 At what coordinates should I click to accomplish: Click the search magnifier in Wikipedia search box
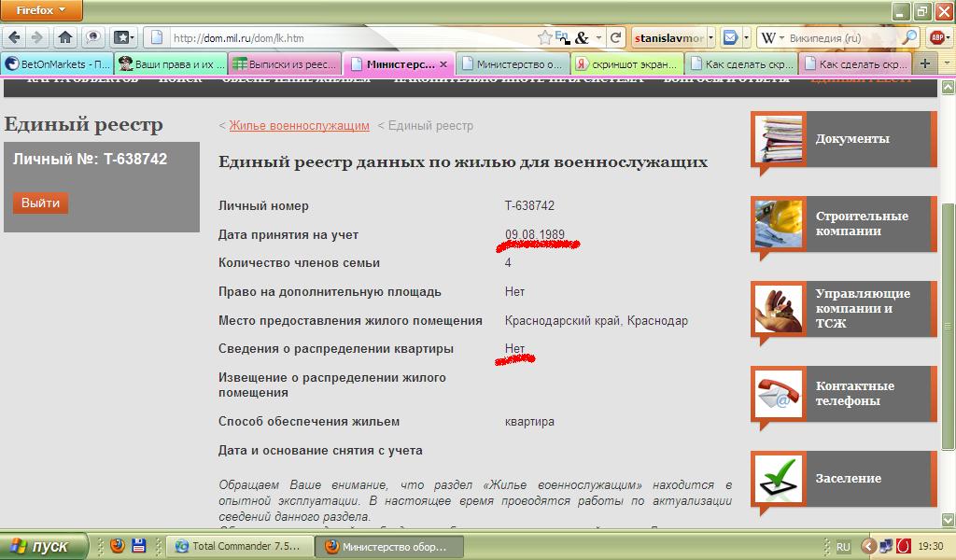click(908, 38)
